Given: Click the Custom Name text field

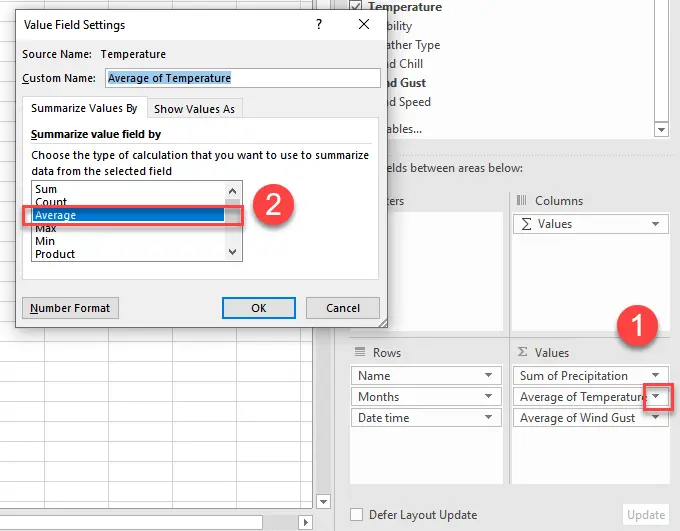Looking at the screenshot, I should click(241, 78).
